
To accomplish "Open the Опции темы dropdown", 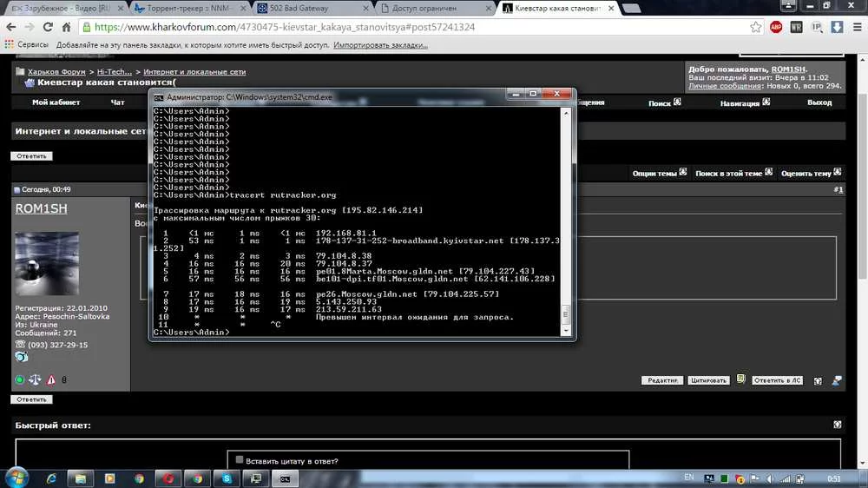I will coord(660,173).
